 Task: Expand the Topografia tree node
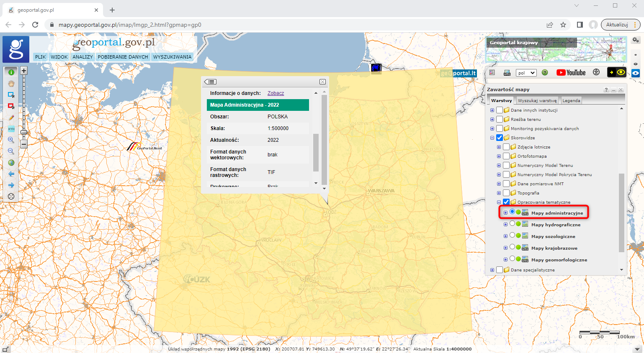coord(499,193)
